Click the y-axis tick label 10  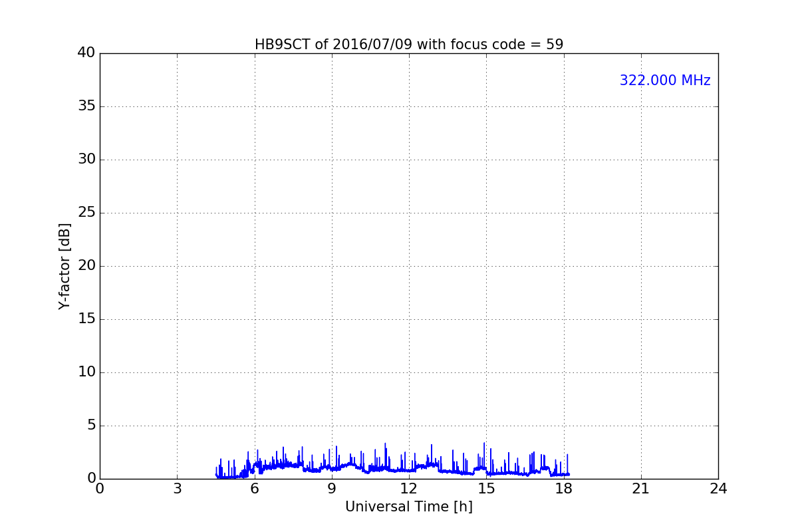pyautogui.click(x=86, y=372)
